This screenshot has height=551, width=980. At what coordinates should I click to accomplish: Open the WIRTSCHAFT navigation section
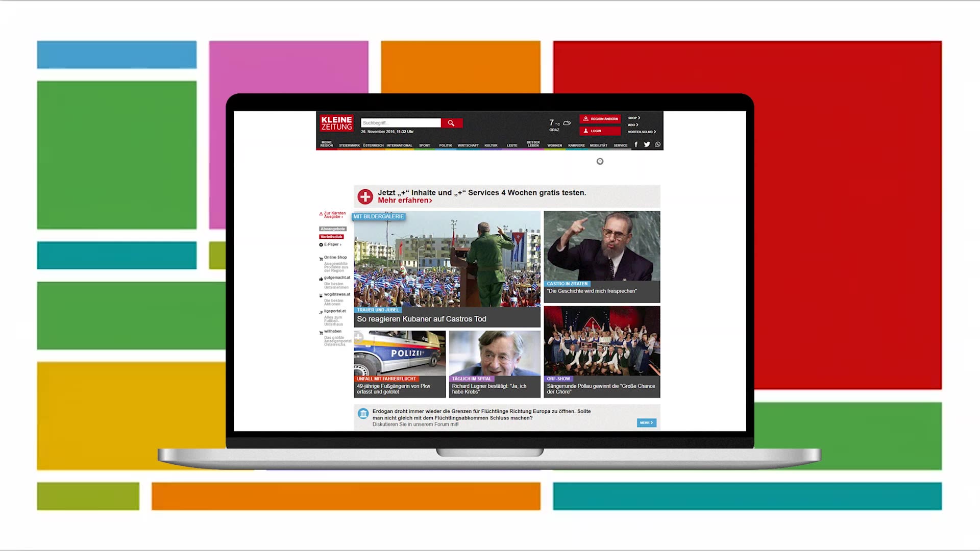[x=468, y=145]
